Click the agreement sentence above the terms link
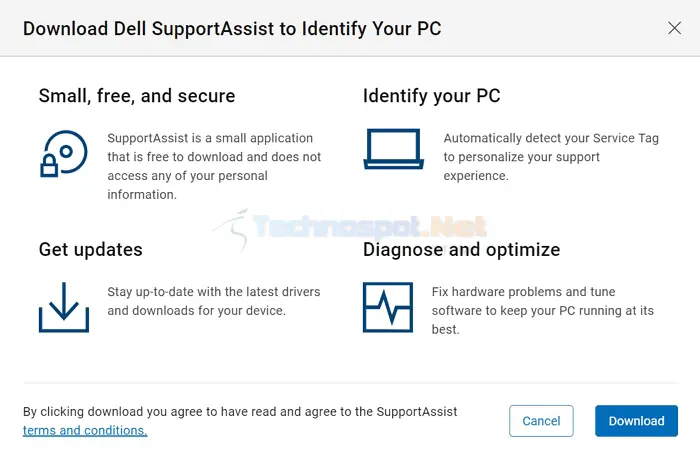This screenshot has height=468, width=700. [x=240, y=411]
